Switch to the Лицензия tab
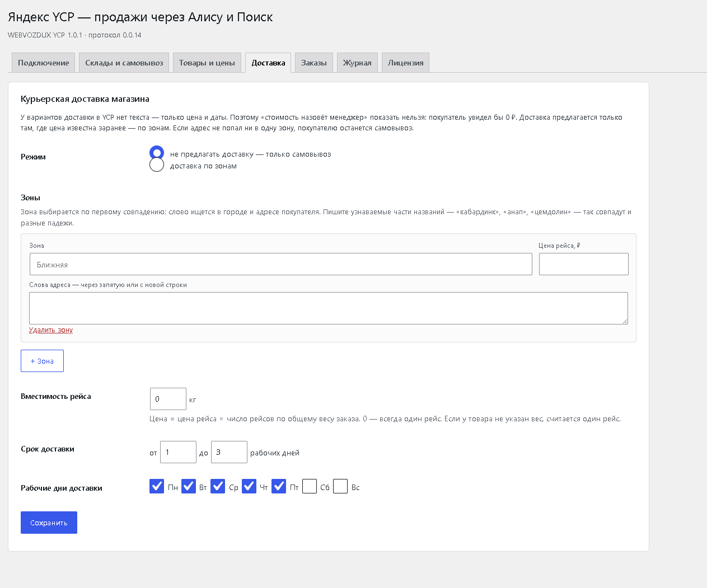The height and width of the screenshot is (588, 707). tap(406, 63)
